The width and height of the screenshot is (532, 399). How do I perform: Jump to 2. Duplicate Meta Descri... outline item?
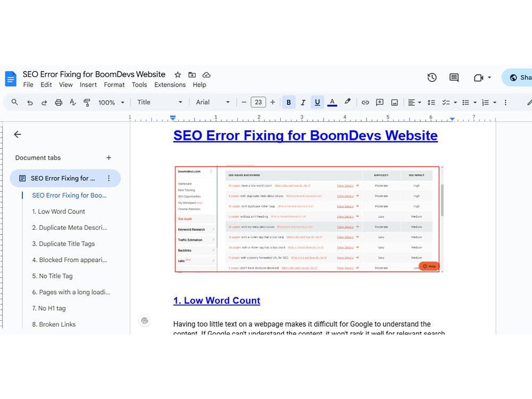point(70,228)
